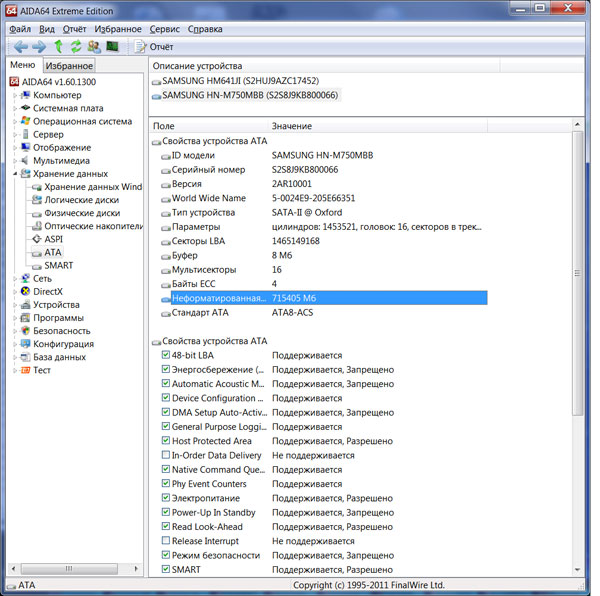This screenshot has height=596, width=600.
Task: Open the SMART tree entry
Action: pos(59,265)
